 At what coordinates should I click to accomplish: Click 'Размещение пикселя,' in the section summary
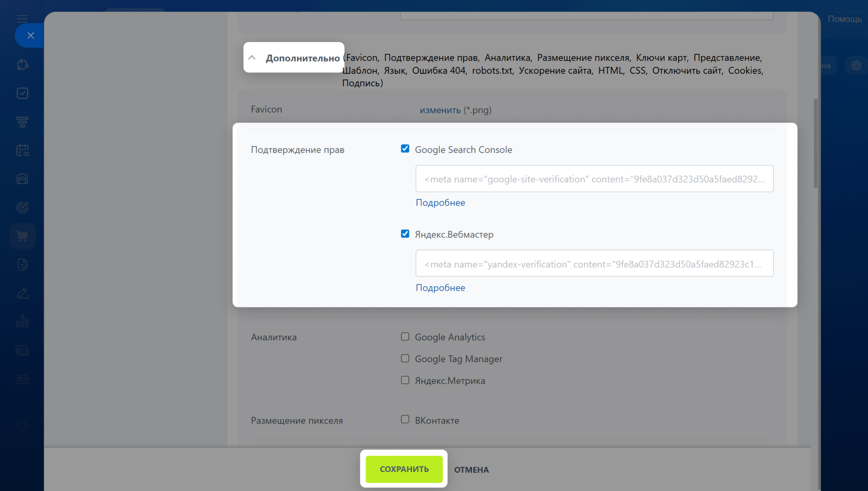click(x=584, y=58)
